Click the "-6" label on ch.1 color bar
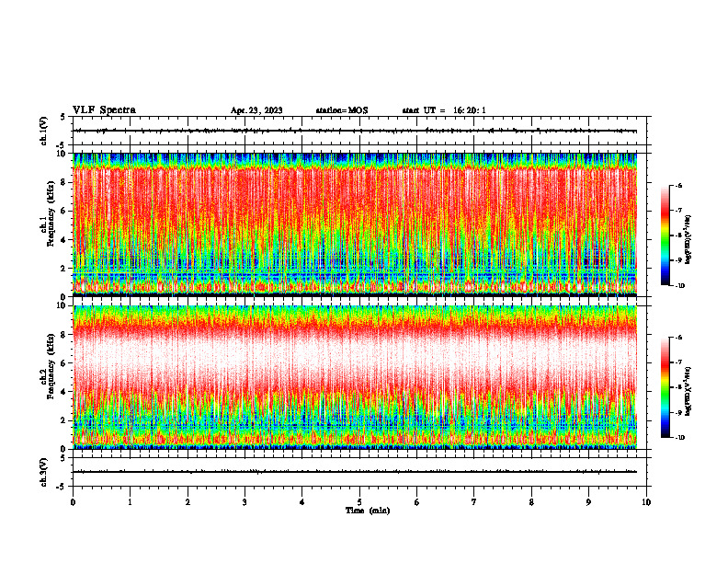728x563 pixels. pos(678,186)
